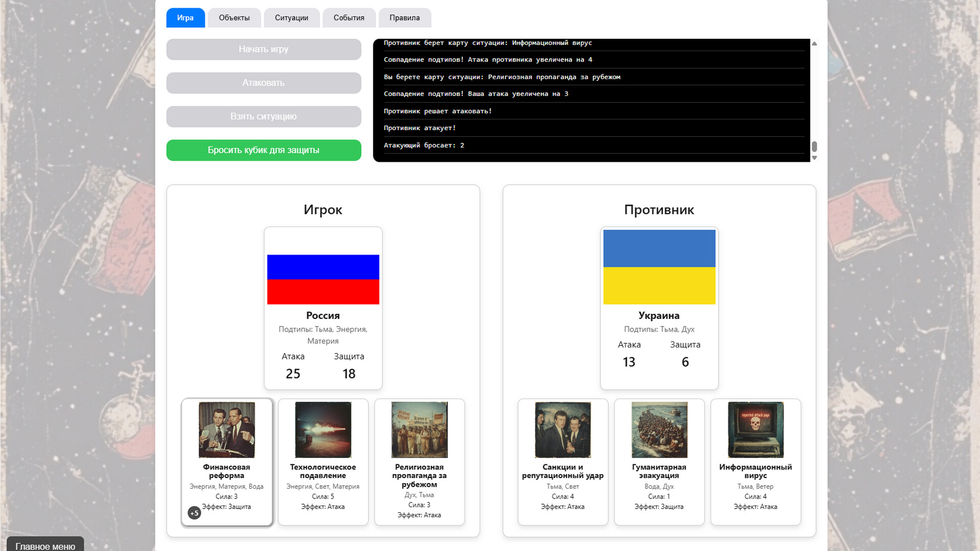Click the Начать игру button

coord(263,49)
